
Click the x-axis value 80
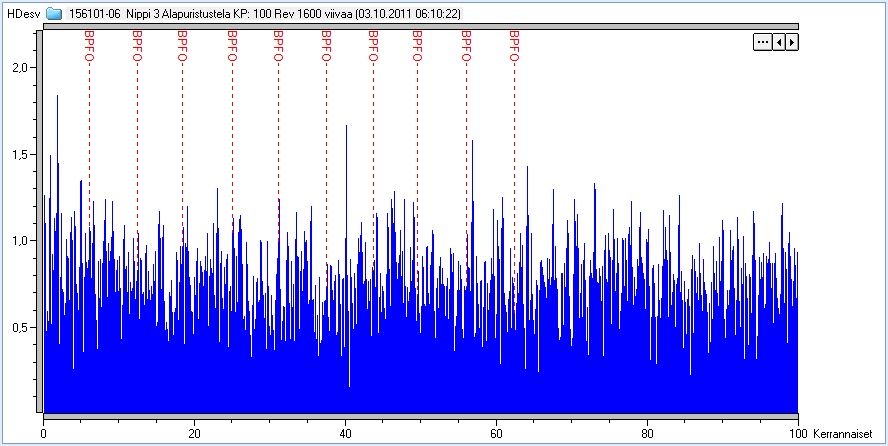click(x=647, y=434)
